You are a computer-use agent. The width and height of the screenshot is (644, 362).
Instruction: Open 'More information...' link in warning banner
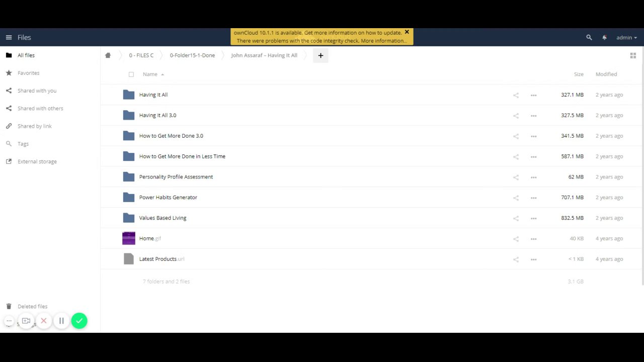pos(384,41)
